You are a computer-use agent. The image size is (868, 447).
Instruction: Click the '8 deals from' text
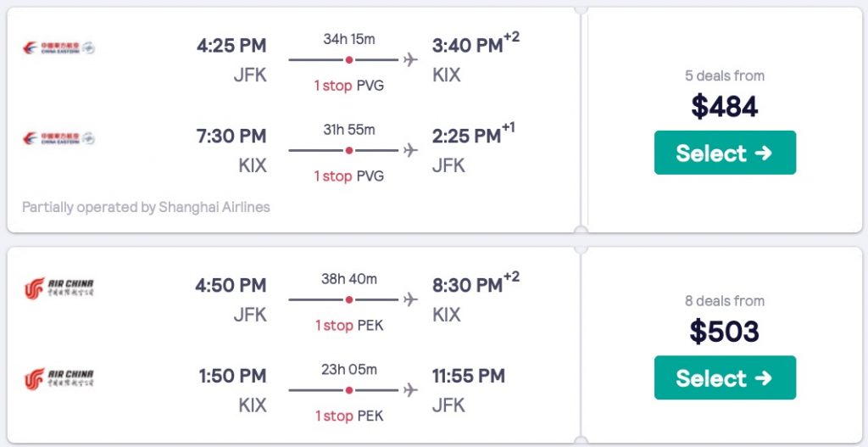[x=725, y=301]
